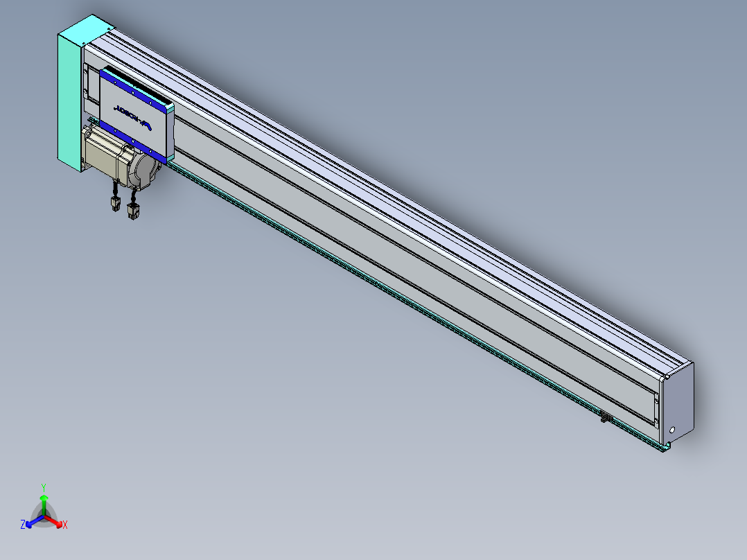Click the logo text on the carriage
Screen dimensions: 747x560
[x=132, y=117]
